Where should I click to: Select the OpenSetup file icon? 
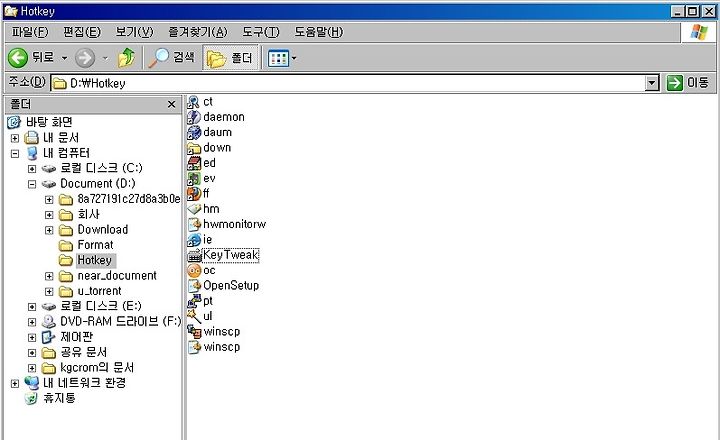[193, 286]
